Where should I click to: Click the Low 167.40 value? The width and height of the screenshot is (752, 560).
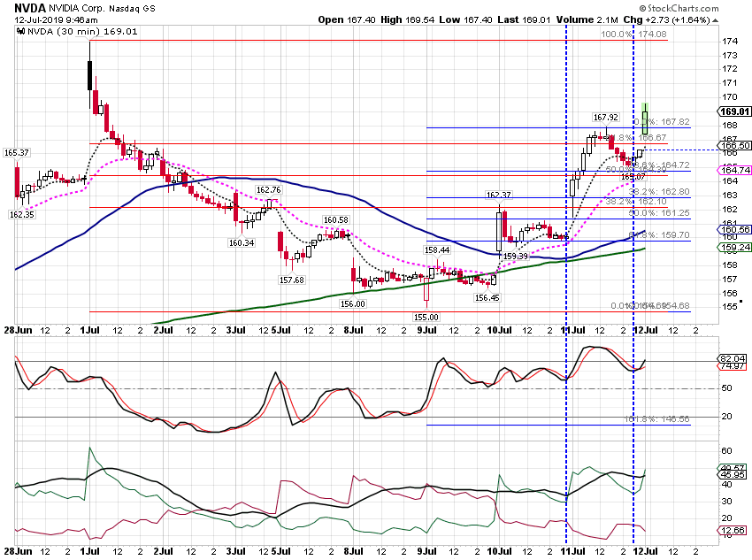pos(466,19)
